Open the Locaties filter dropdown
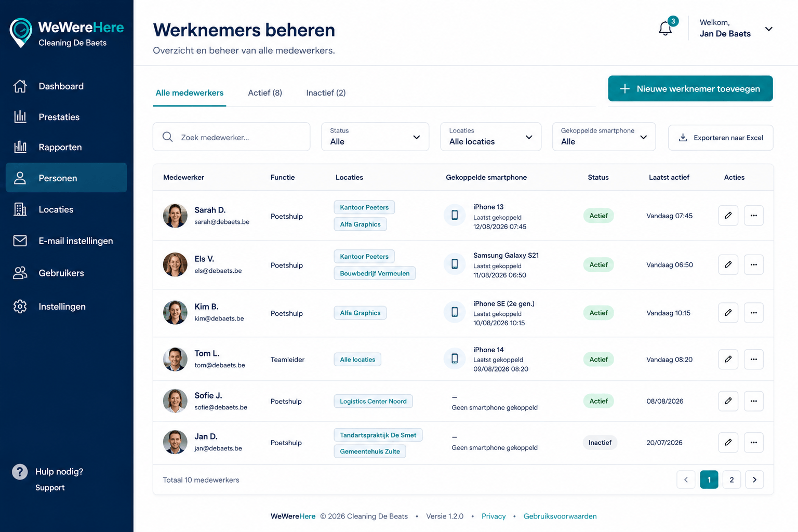The image size is (798, 532). pyautogui.click(x=491, y=137)
